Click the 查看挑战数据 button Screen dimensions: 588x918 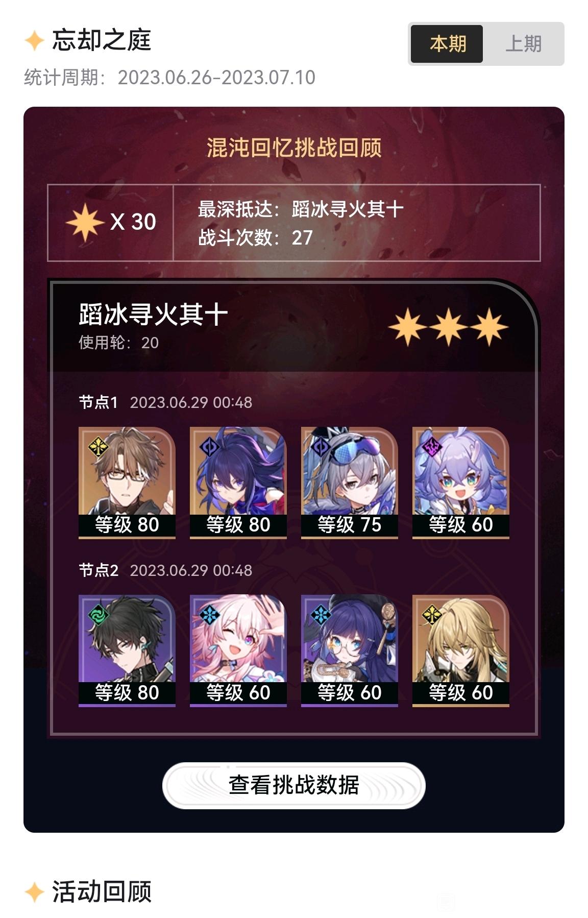(293, 785)
